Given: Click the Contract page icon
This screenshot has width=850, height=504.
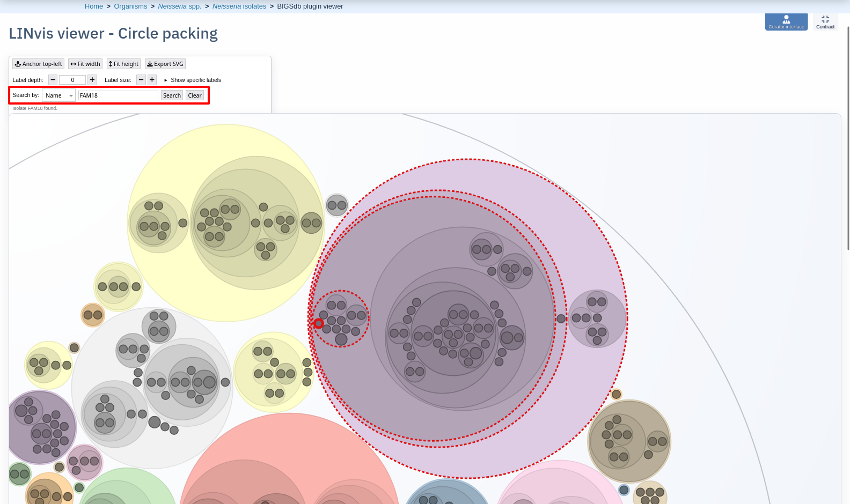Looking at the screenshot, I should point(825,22).
